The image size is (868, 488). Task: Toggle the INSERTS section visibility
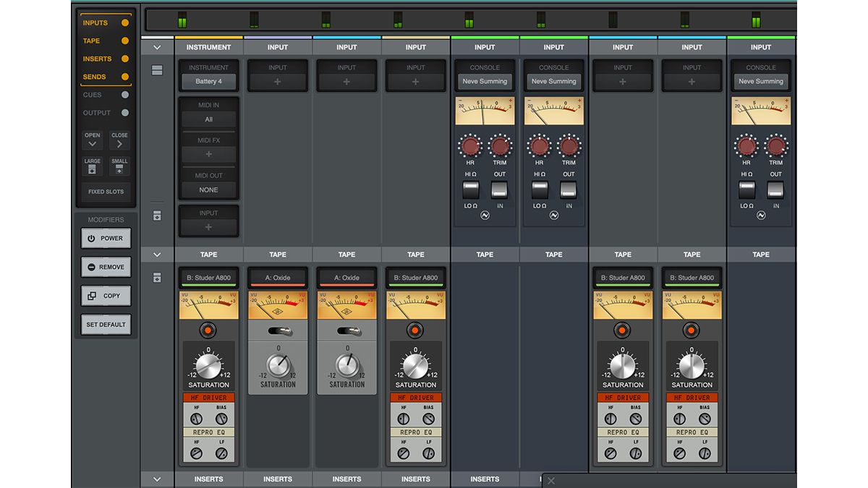(105, 59)
